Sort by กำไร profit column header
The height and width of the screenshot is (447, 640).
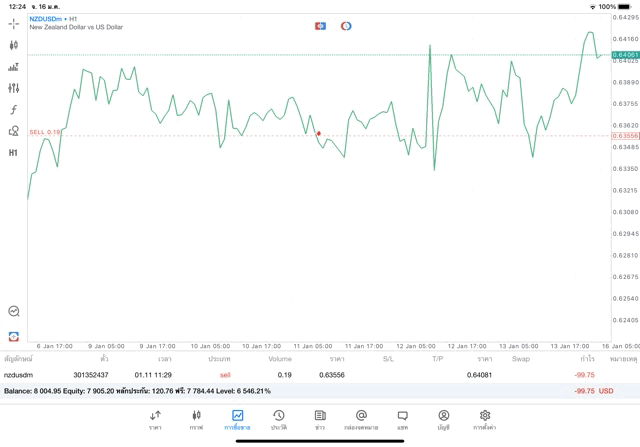tap(587, 359)
